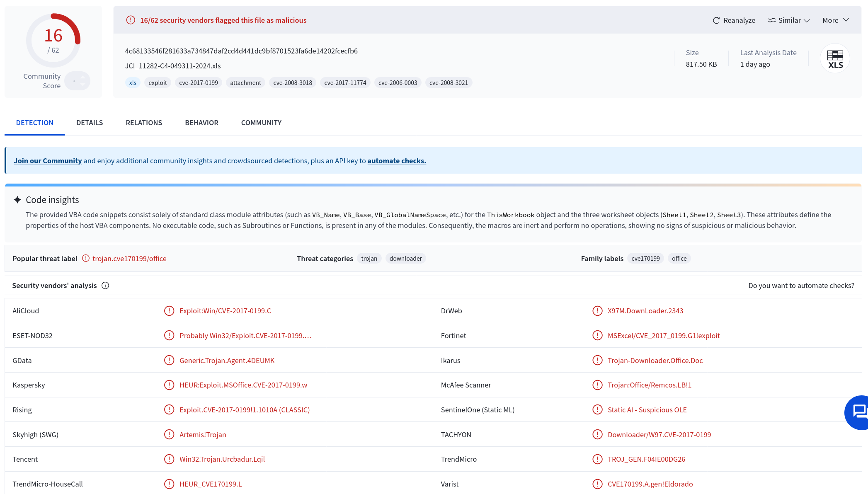Click the warning icon for DrWeb X97M.DownLoader.2343
Viewport: 868px width, 494px height.
[x=597, y=311]
